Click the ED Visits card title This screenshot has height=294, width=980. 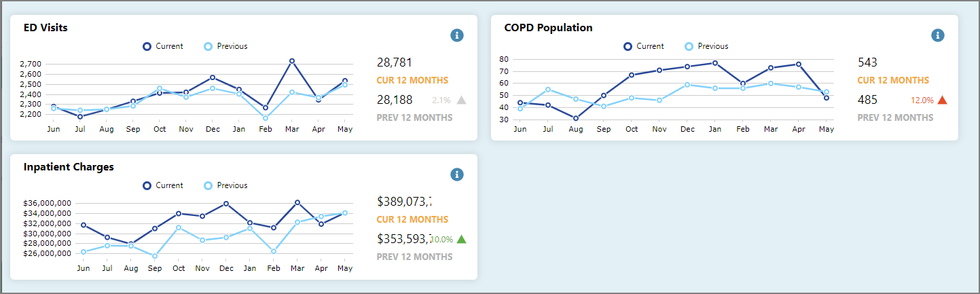click(x=46, y=28)
